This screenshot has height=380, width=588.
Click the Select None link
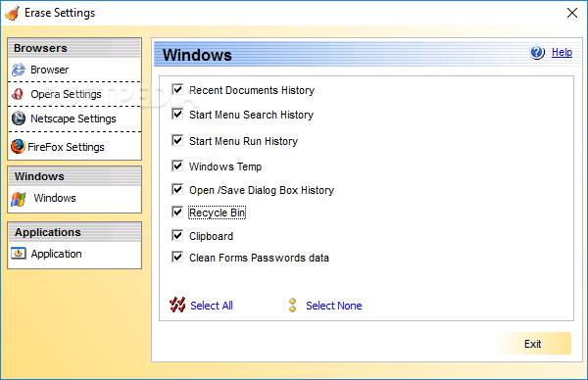(334, 306)
